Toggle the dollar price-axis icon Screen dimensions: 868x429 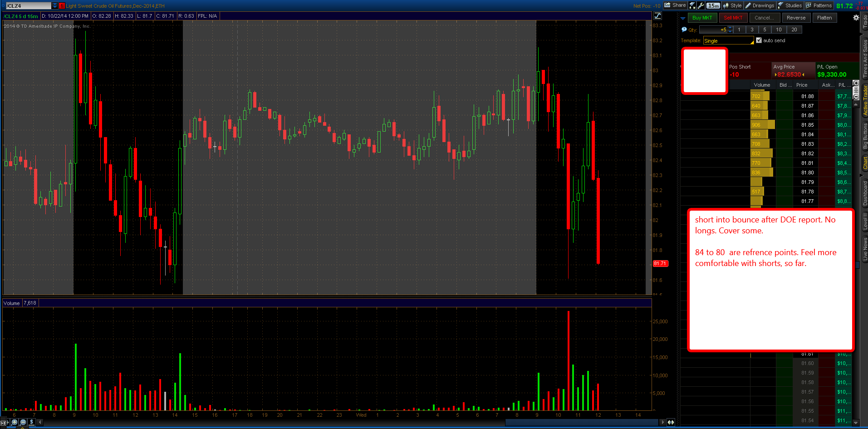pyautogui.click(x=31, y=422)
